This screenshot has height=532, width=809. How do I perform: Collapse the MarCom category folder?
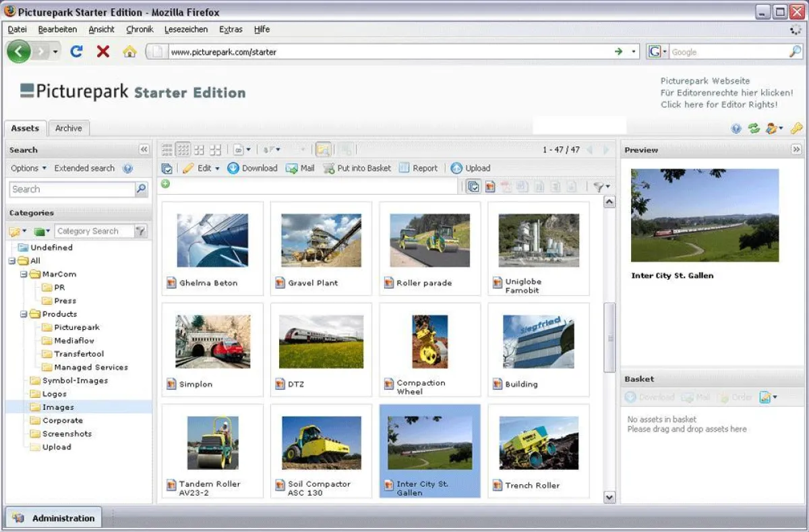click(24, 274)
